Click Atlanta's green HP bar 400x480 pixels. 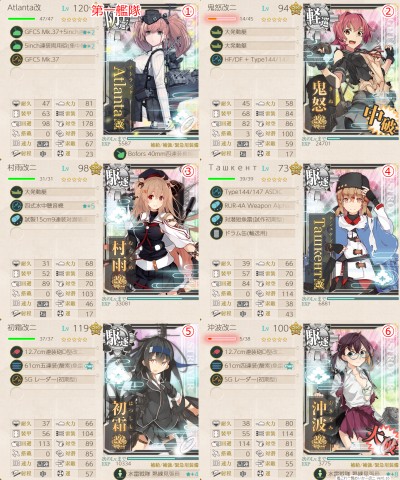[x=21, y=19]
